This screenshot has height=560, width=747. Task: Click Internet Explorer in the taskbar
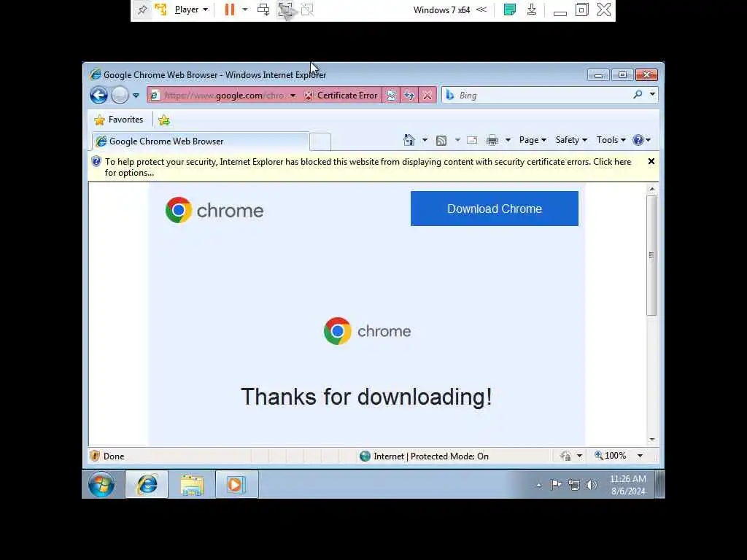coord(147,485)
